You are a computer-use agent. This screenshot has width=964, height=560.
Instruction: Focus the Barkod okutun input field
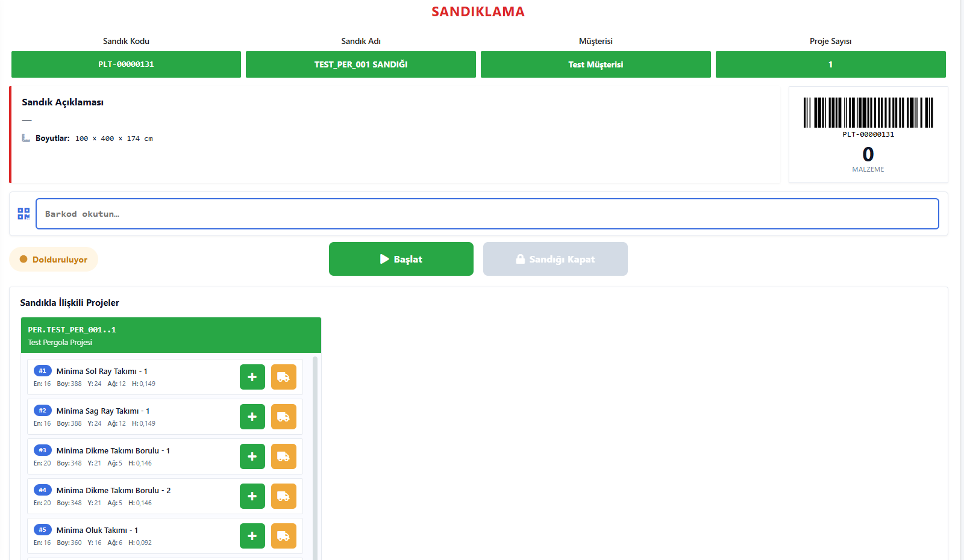(x=487, y=214)
